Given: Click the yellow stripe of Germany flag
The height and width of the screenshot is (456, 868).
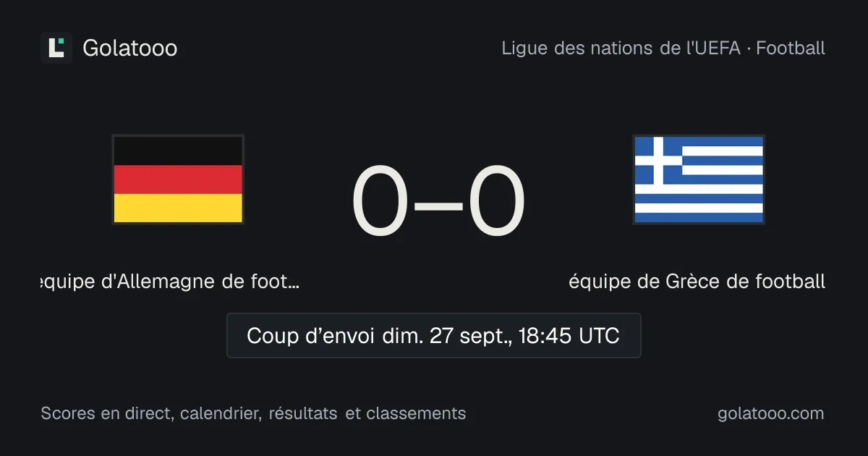Looking at the screenshot, I should (x=178, y=208).
